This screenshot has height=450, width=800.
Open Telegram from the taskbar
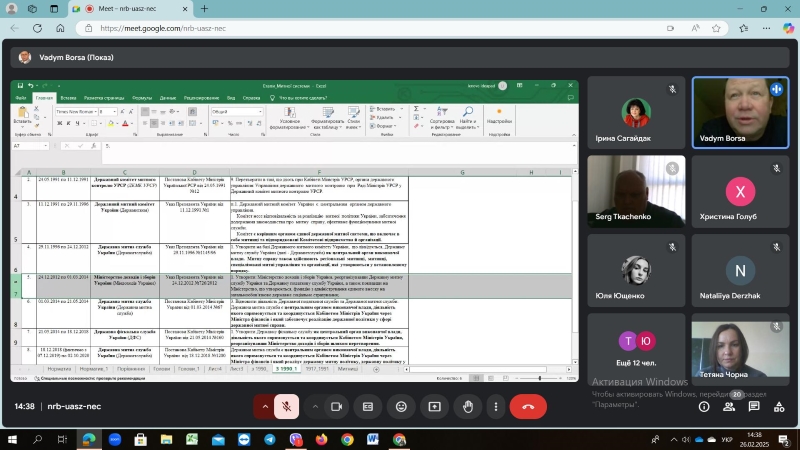click(270, 439)
